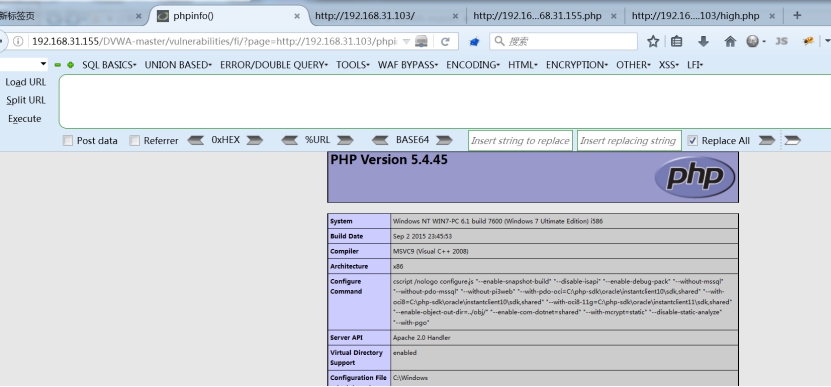Image resolution: width=831 pixels, height=387 pixels.
Task: Close the high.php tab
Action: pos(772,16)
